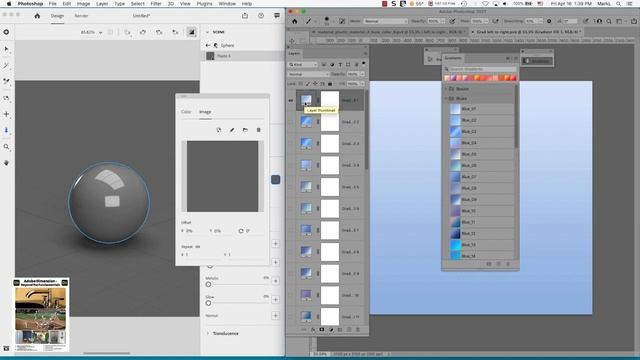Screen dimensions: 640x360
Task: Click the Photoshop home icon
Action: 294,21
